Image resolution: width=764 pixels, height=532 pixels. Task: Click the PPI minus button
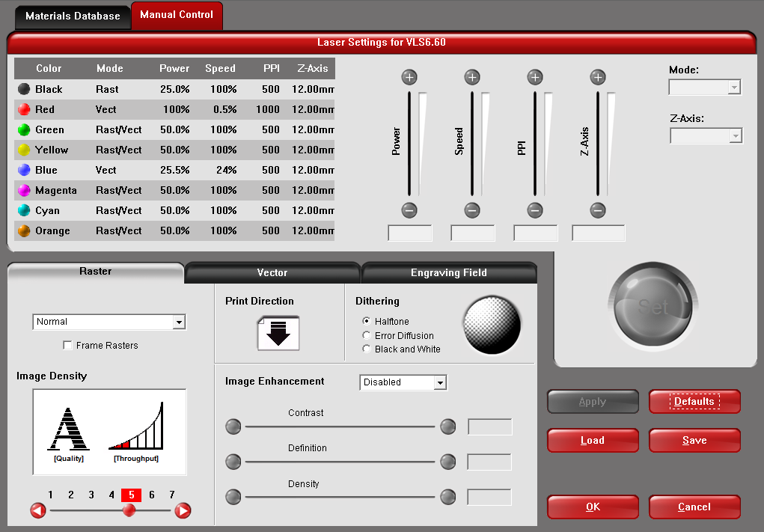pyautogui.click(x=535, y=210)
